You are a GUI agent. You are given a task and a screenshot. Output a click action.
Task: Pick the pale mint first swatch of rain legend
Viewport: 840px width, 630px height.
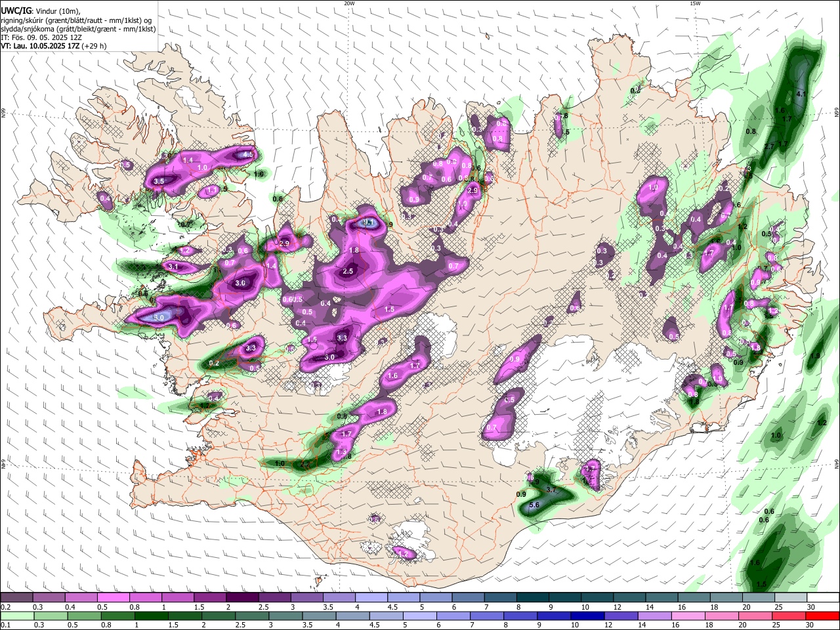(x=17, y=616)
